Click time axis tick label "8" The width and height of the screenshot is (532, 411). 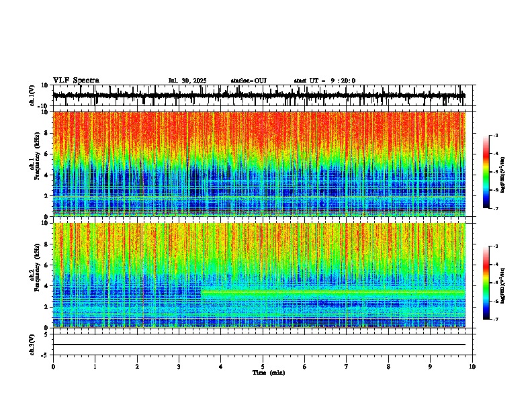coord(388,367)
